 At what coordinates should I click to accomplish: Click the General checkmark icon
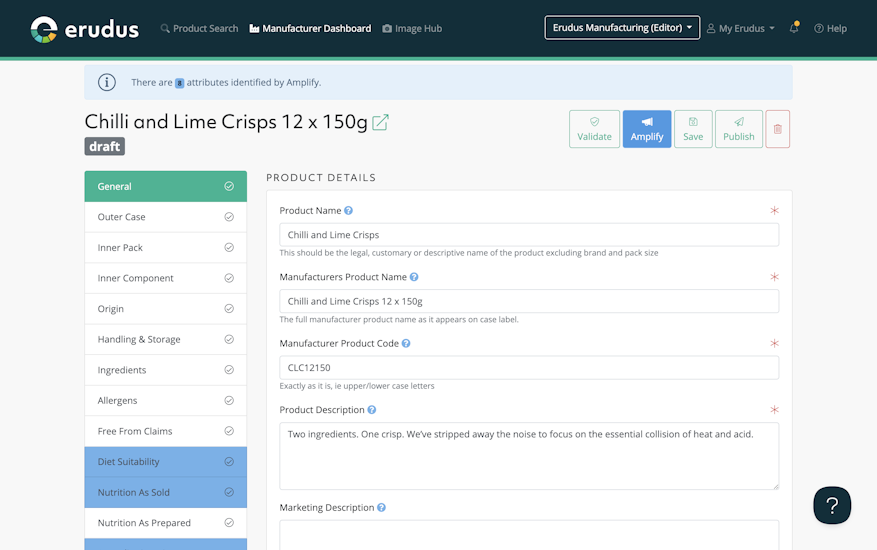[229, 186]
